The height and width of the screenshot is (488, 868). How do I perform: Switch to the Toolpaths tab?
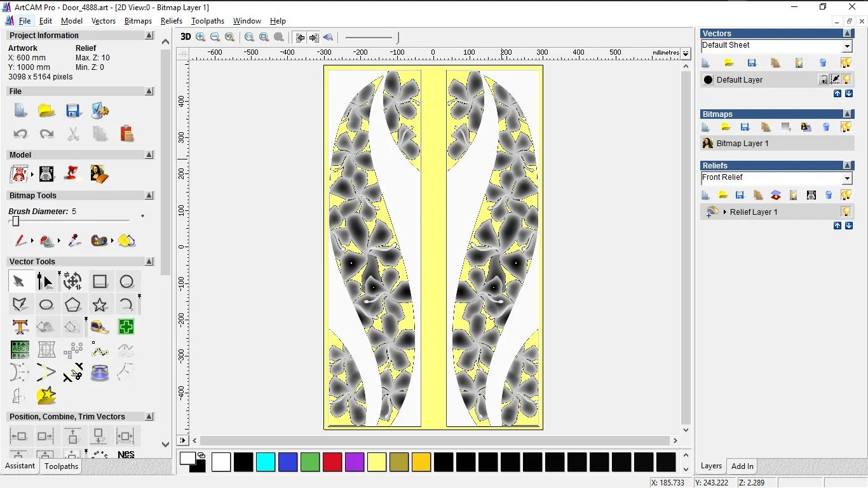point(61,466)
